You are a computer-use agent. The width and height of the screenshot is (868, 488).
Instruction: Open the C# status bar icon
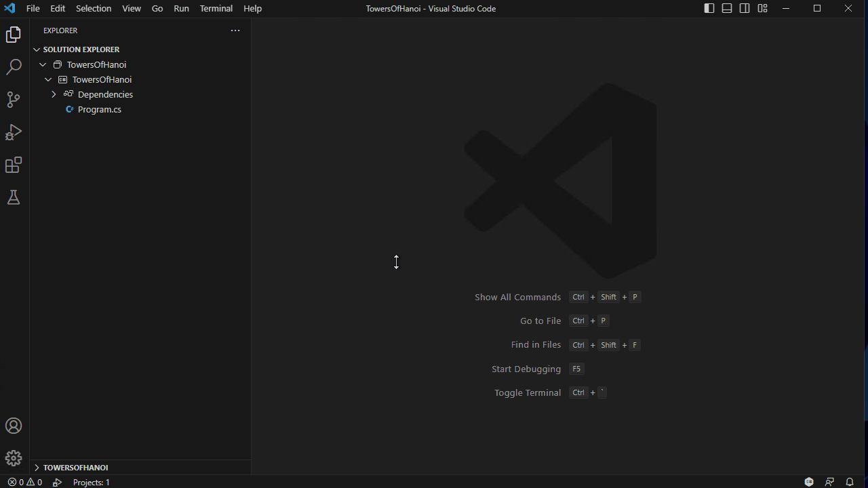point(808,482)
